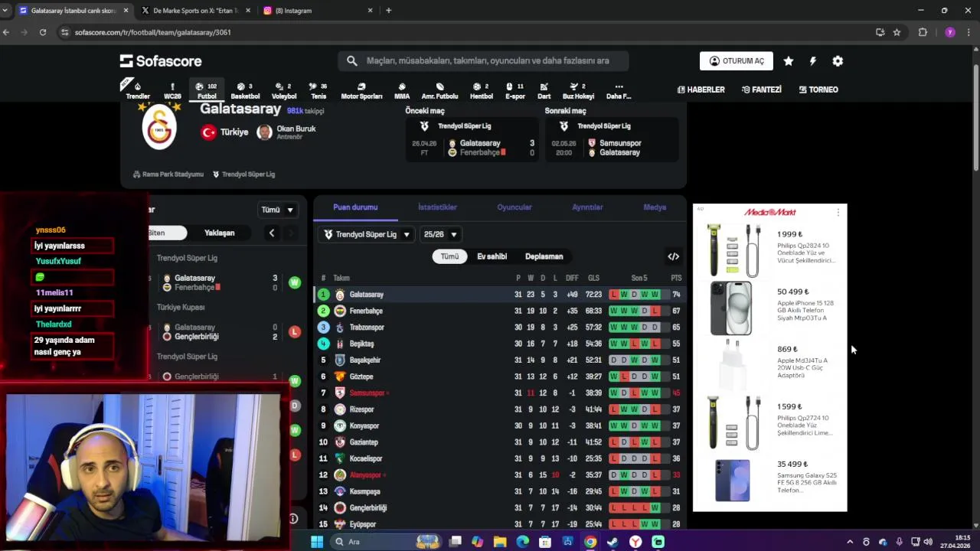Screen dimensions: 980x551
Task: Open Chrome tab search dropdown
Action: coord(6,11)
